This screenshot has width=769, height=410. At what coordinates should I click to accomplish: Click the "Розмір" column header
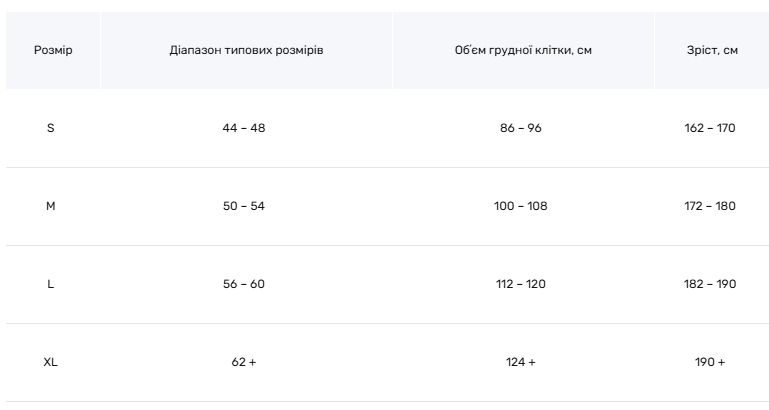tap(52, 50)
